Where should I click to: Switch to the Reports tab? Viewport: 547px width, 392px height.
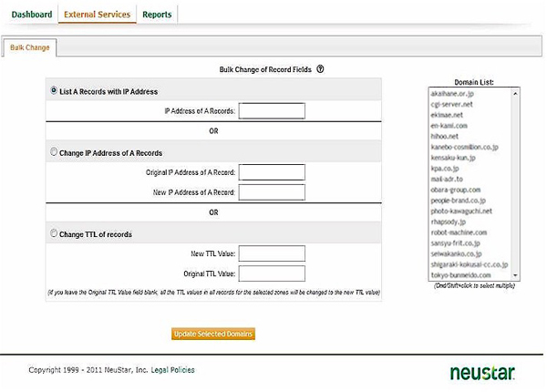click(x=157, y=15)
